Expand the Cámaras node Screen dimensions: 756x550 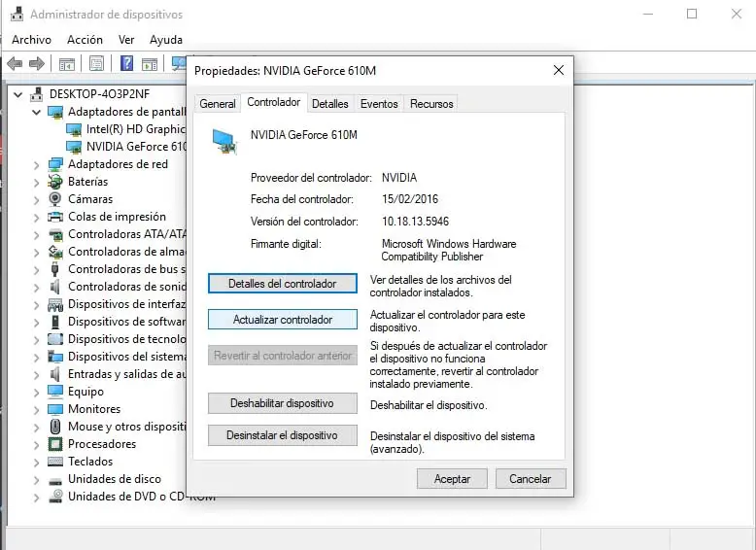[x=37, y=199]
